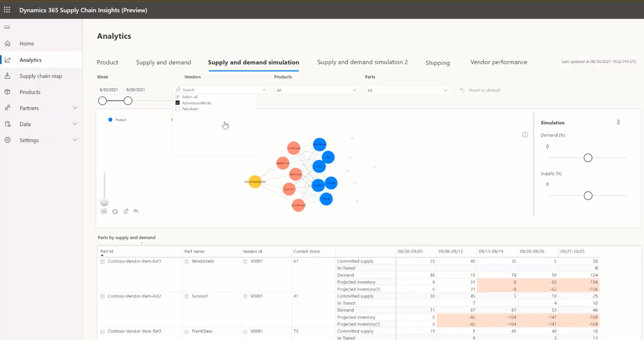
Task: Open the Supply chain map page
Action: 40,76
